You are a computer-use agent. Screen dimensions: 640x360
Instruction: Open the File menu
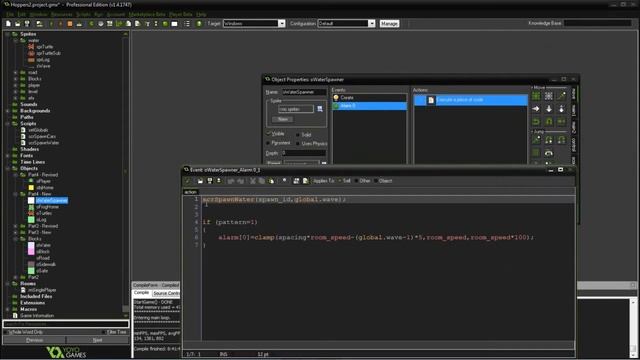[10, 14]
